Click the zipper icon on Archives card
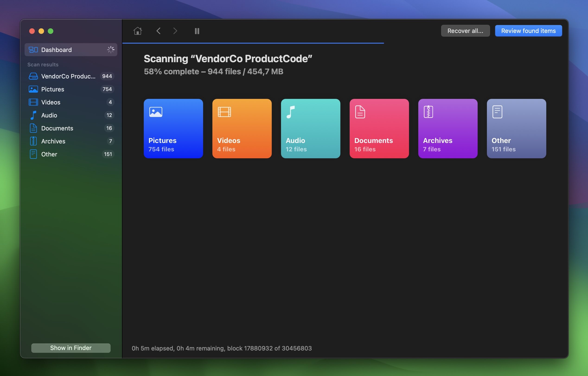The image size is (588, 376). pos(428,112)
